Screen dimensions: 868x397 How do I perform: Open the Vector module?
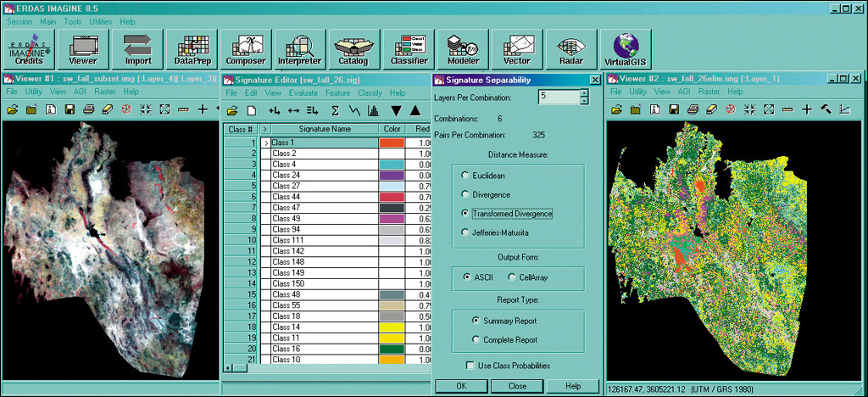pos(516,49)
